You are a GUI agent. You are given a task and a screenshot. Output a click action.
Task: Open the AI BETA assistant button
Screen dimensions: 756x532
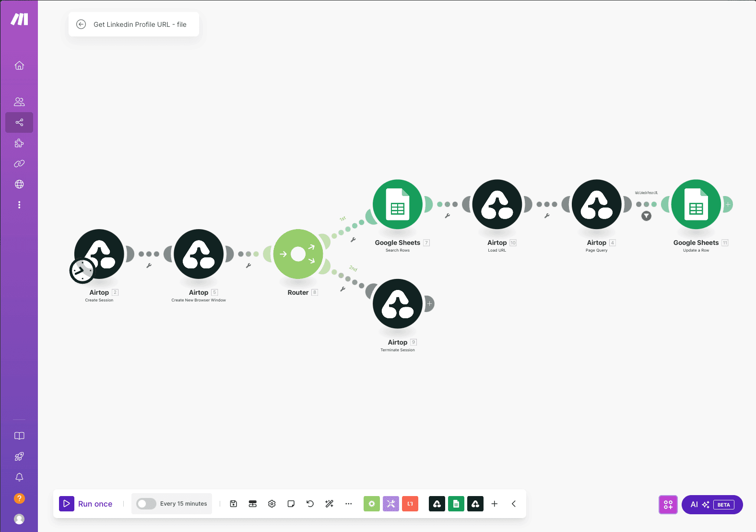pos(712,505)
